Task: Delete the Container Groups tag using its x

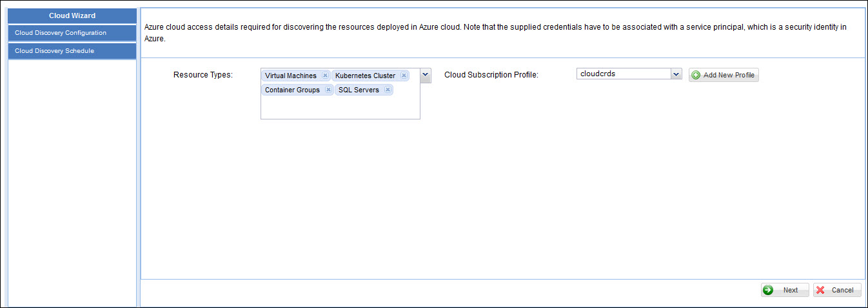Action: coord(328,90)
